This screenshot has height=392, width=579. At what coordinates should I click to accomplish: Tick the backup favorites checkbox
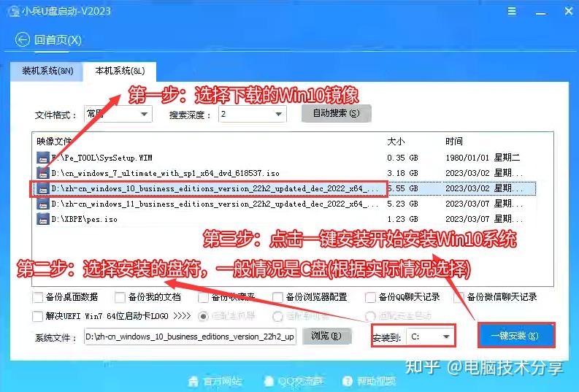point(203,297)
